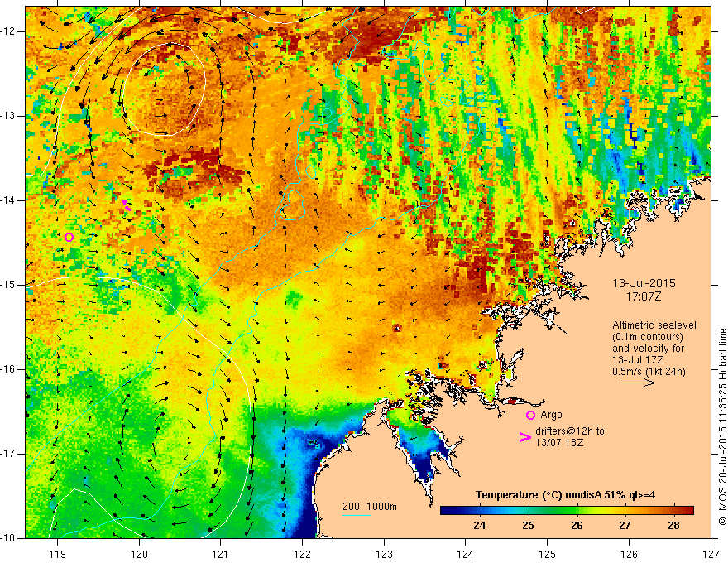
Task: Click the latitude axis label "-17"
Action: (8, 454)
